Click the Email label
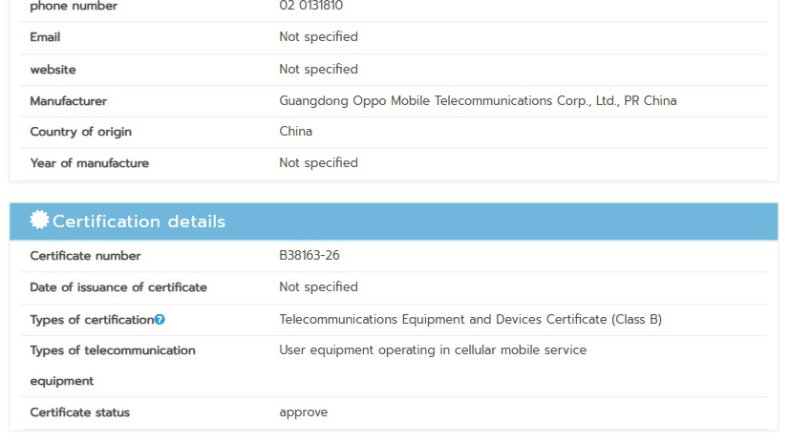The height and width of the screenshot is (444, 790). 45,38
